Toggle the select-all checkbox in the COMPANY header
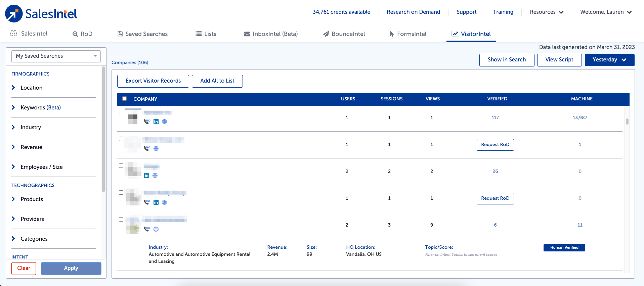Screen dimensions: 644x286 click(124, 99)
